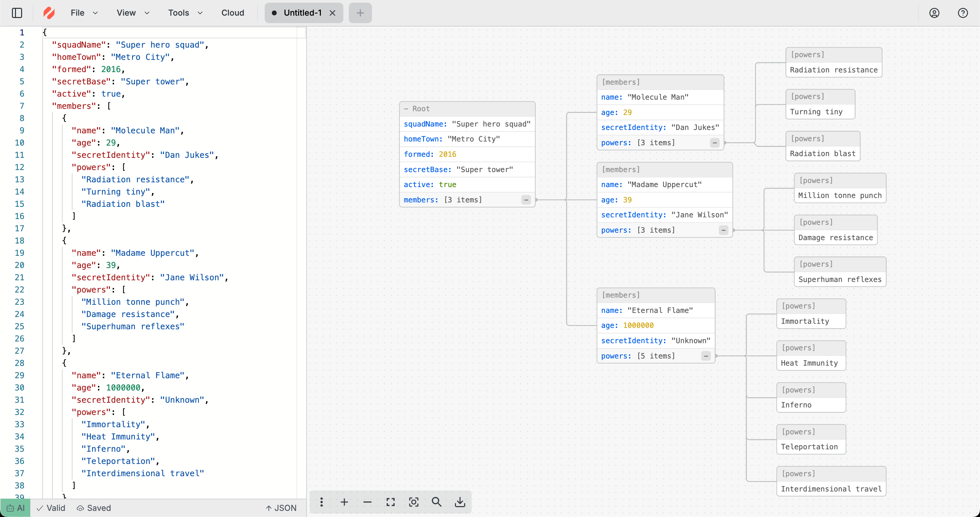Select the zoom in tool
Image resolution: width=980 pixels, height=517 pixels.
point(344,502)
